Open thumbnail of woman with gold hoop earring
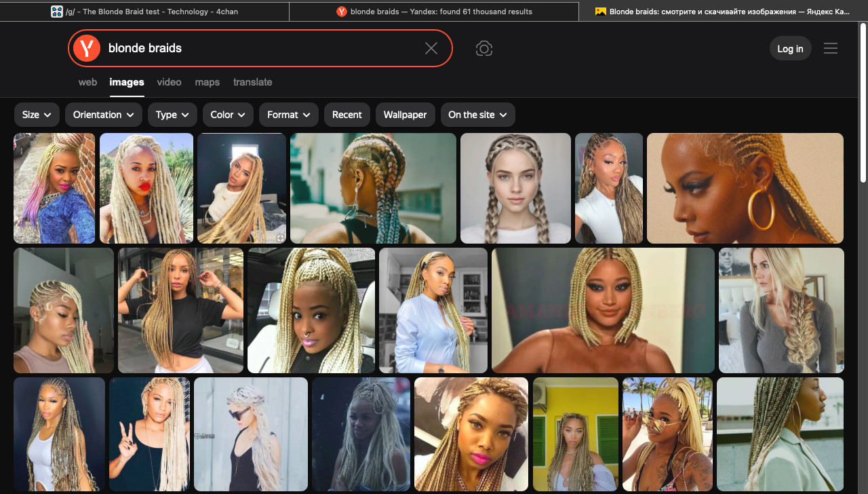The height and width of the screenshot is (494, 868). pos(745,188)
